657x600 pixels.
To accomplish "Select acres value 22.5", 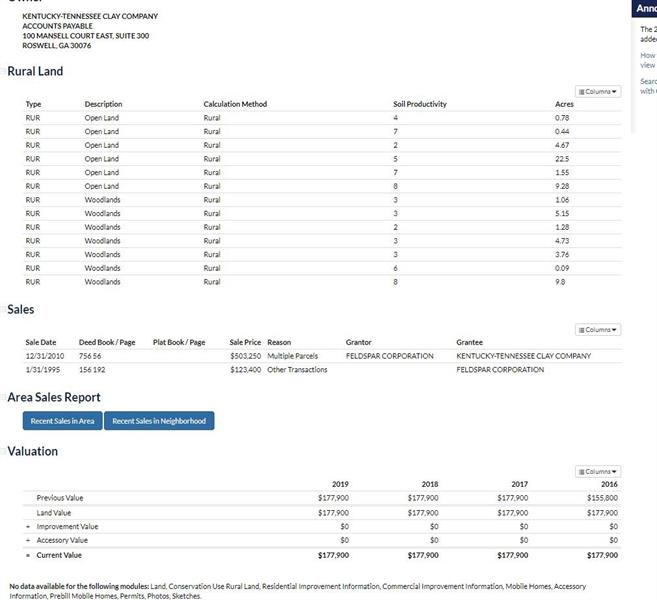I will [x=562, y=159].
